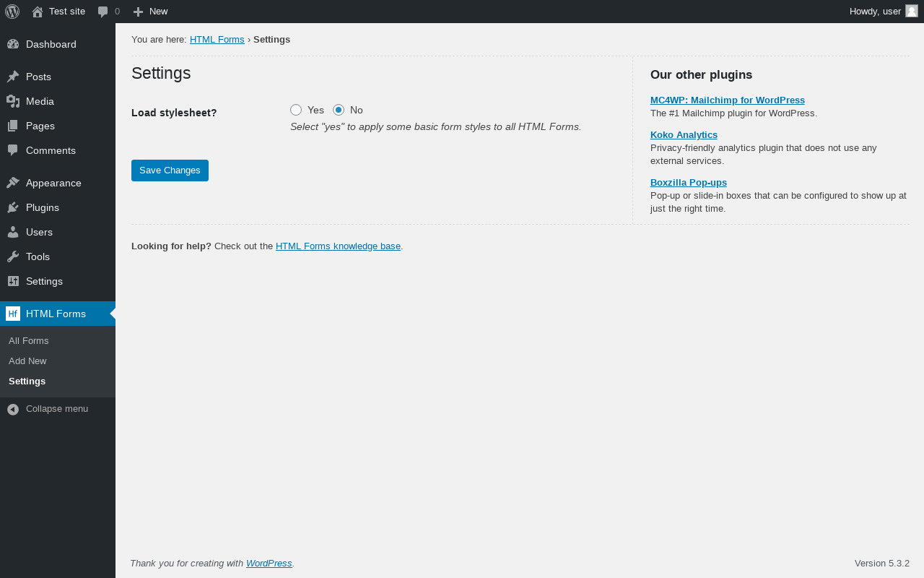
Task: Click the Media icon in sidebar
Action: pyautogui.click(x=13, y=101)
